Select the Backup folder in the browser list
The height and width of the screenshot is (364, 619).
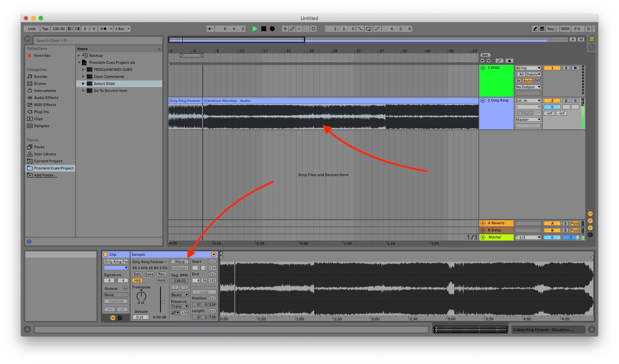(x=96, y=55)
